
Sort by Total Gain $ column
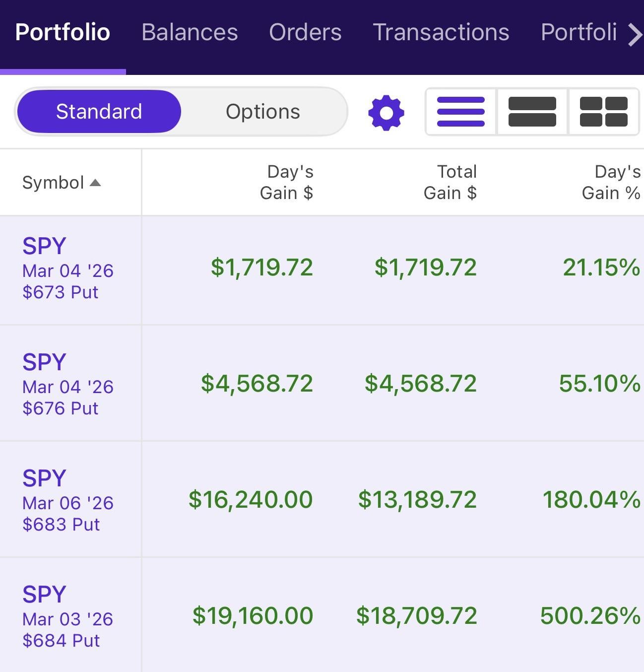pyautogui.click(x=450, y=182)
